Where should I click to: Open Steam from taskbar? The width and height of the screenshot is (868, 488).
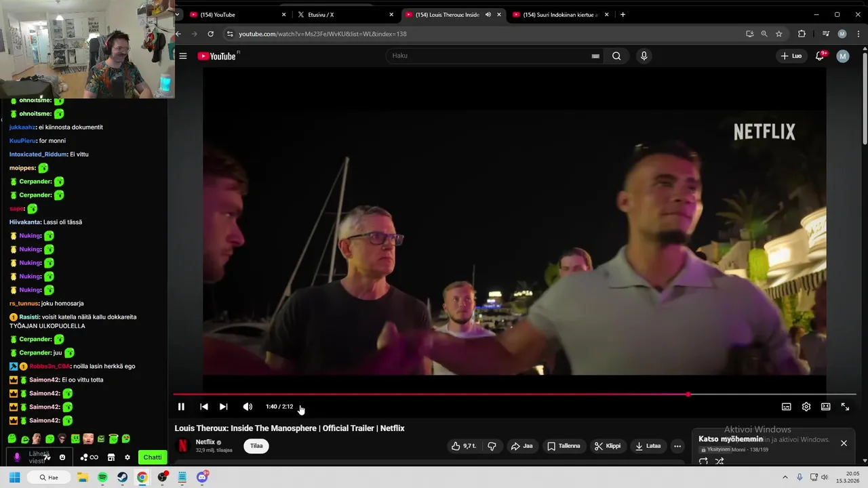click(122, 477)
